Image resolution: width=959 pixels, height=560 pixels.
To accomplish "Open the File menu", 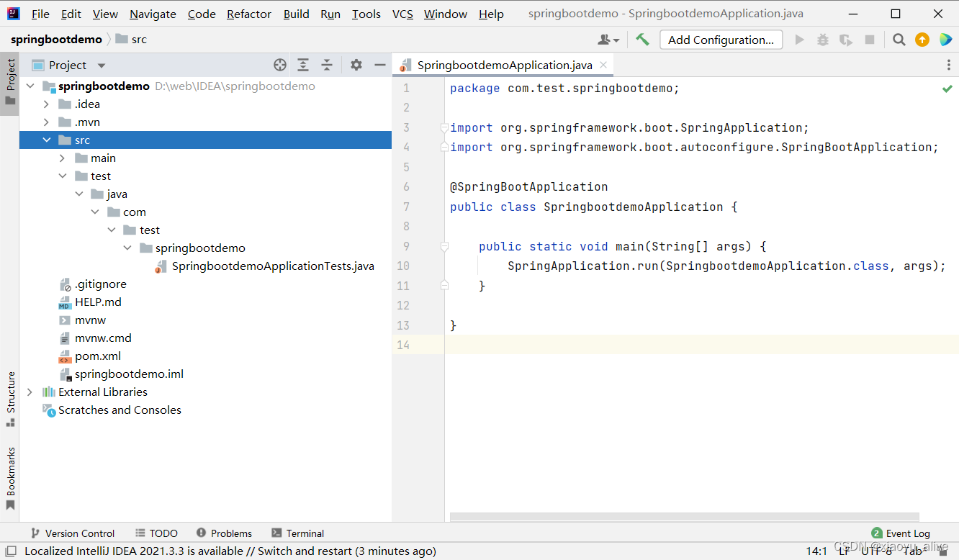I will coord(41,14).
